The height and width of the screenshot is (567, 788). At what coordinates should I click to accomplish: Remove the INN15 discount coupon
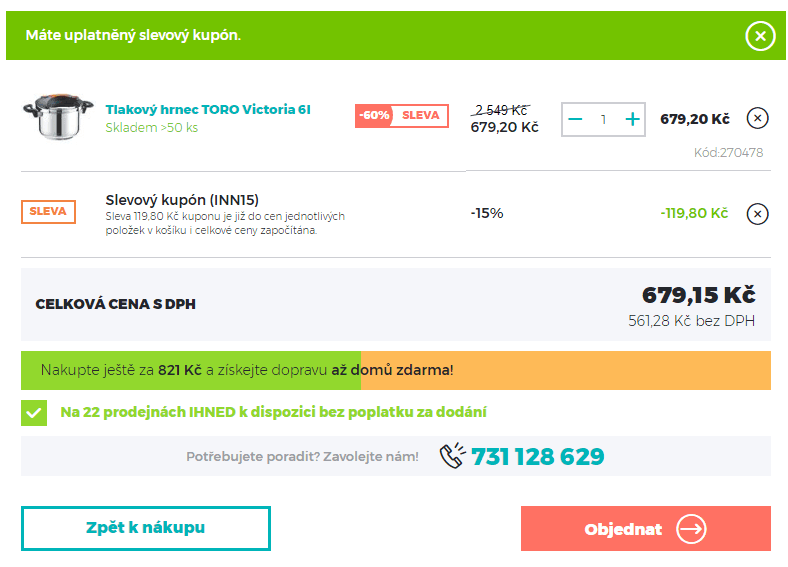coord(757,214)
